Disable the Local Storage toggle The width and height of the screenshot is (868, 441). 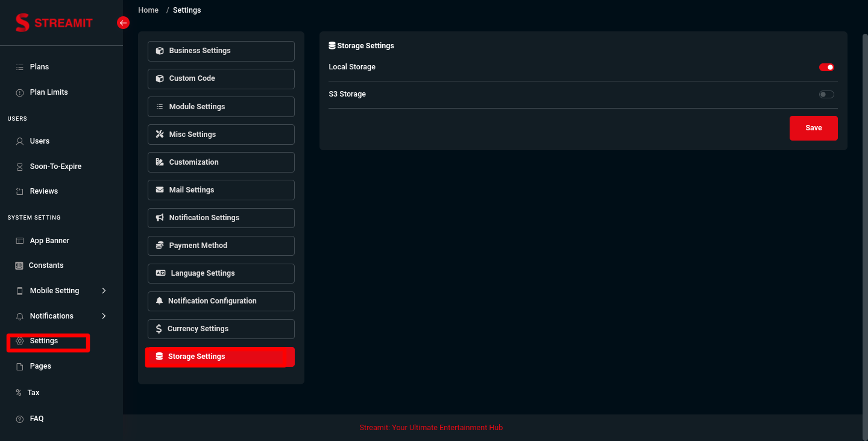(826, 67)
